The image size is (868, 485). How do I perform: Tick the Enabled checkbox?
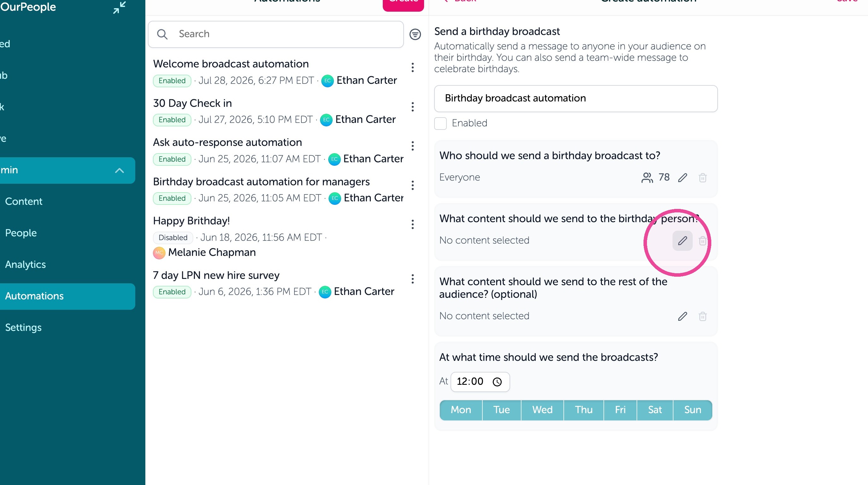coord(440,123)
